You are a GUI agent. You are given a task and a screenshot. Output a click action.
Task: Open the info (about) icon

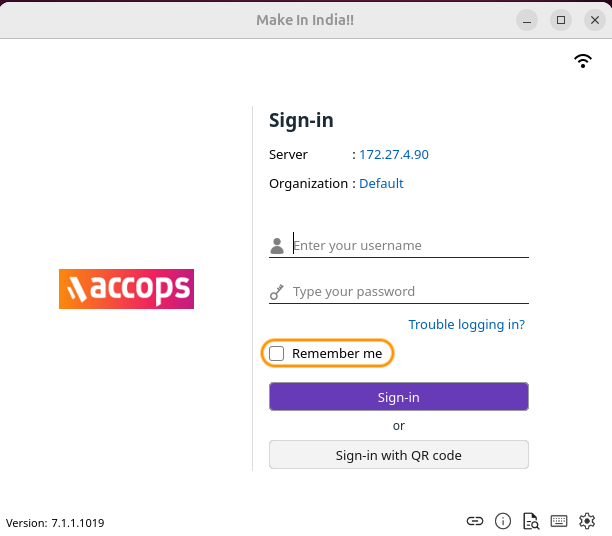[x=503, y=521]
